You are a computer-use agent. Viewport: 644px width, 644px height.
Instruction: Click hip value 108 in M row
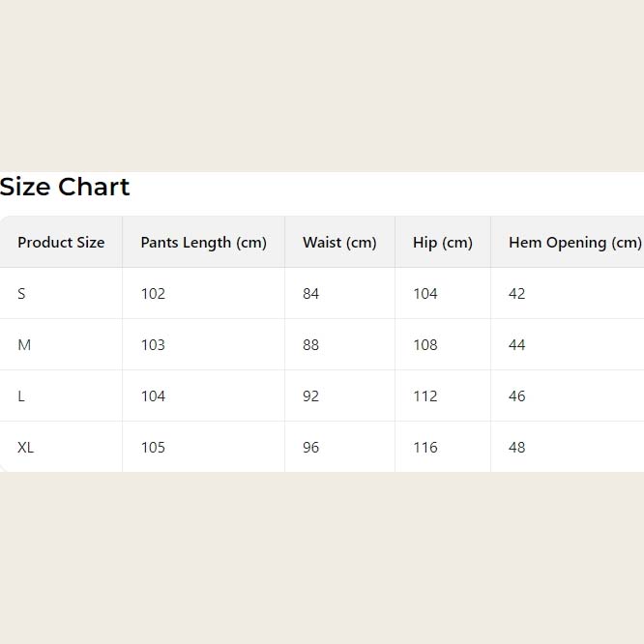point(425,345)
